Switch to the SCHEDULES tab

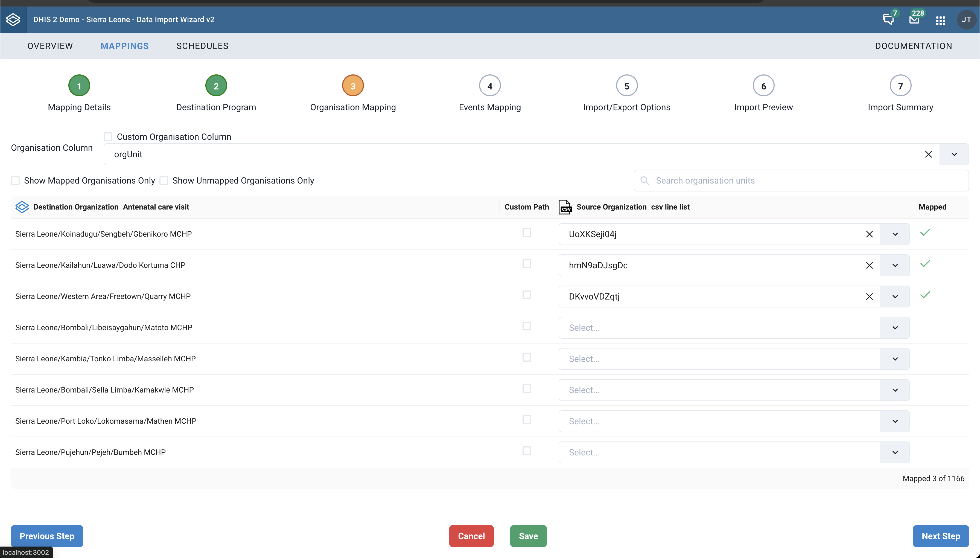[202, 46]
